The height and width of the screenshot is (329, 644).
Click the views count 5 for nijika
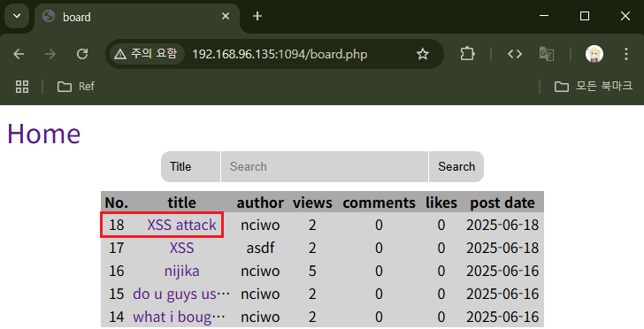[312, 272]
